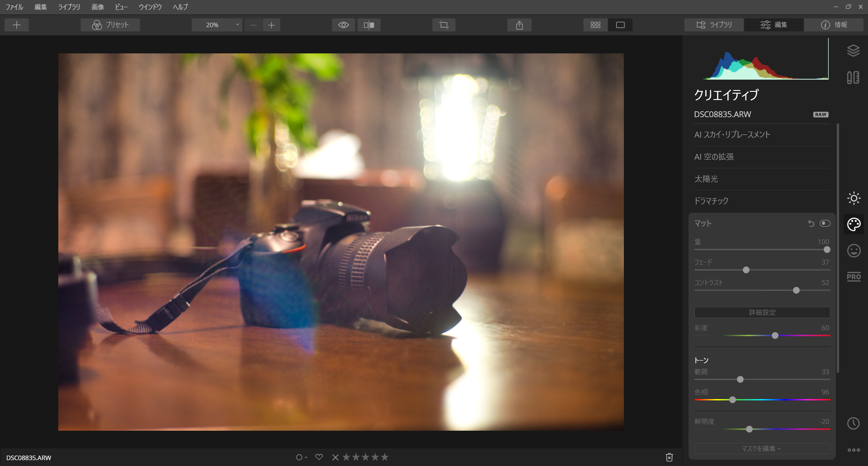Image resolution: width=868 pixels, height=466 pixels.
Task: Open the 20% zoom level dropdown
Action: (217, 25)
